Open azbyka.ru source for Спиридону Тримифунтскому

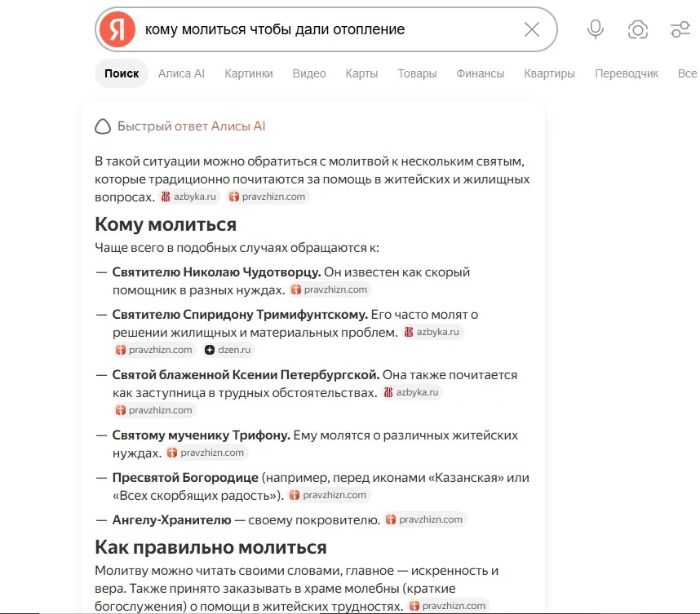click(x=432, y=332)
